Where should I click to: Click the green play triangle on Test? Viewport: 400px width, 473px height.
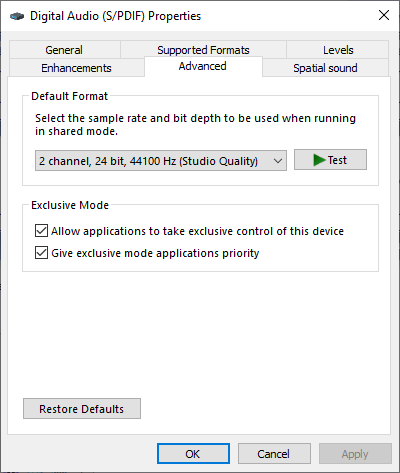click(319, 160)
